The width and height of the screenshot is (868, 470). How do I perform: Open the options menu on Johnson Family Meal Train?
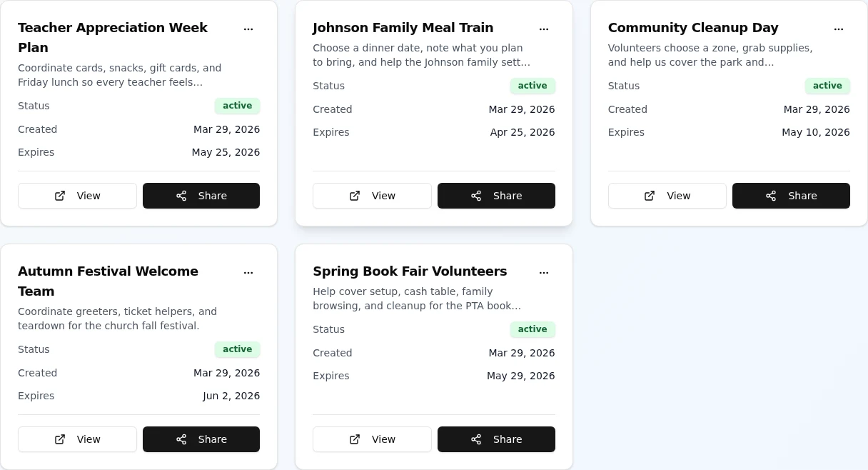point(544,29)
